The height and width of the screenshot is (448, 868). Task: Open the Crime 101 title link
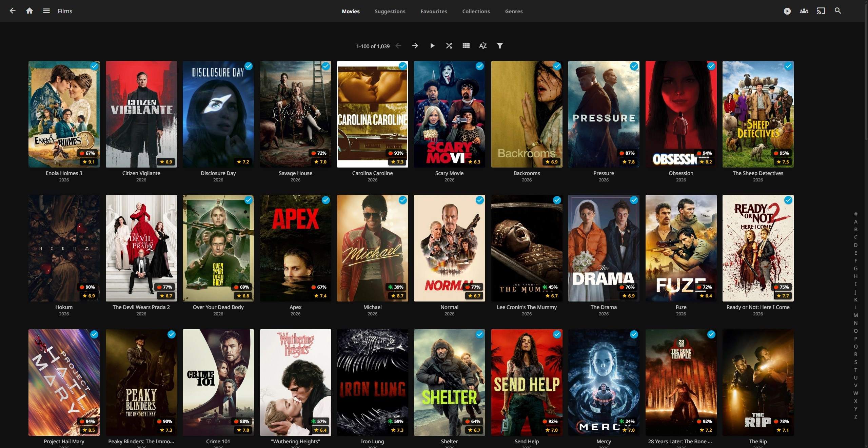pos(218,442)
